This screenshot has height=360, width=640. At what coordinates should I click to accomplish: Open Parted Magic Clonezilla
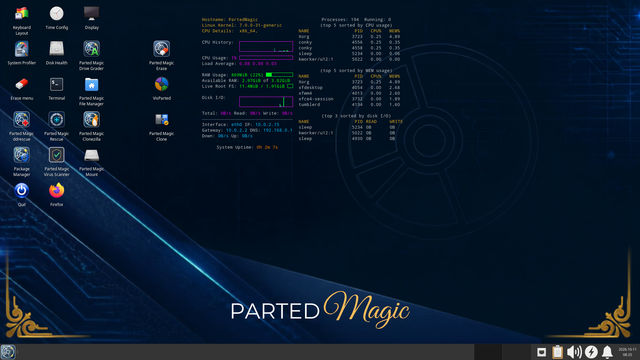coord(91,120)
